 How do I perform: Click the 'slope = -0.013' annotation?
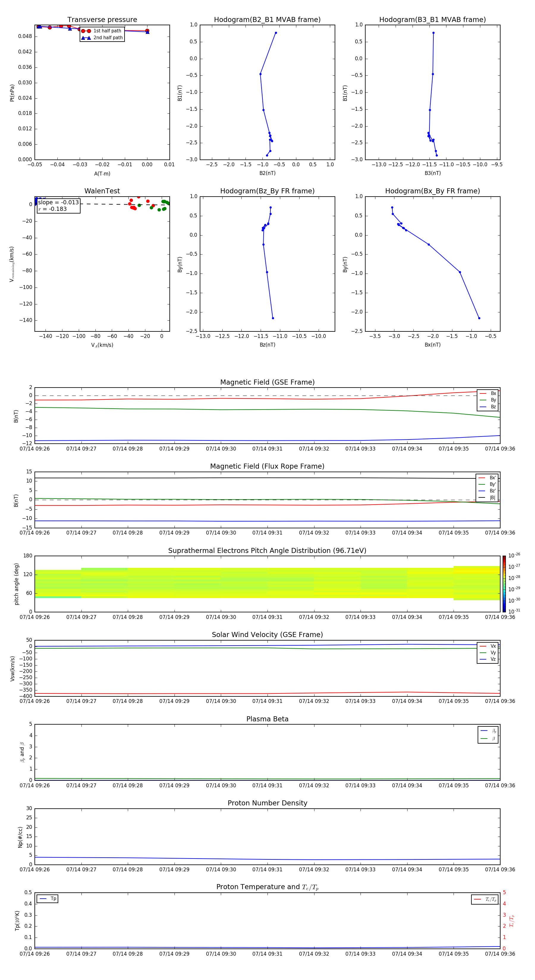[x=58, y=203]
